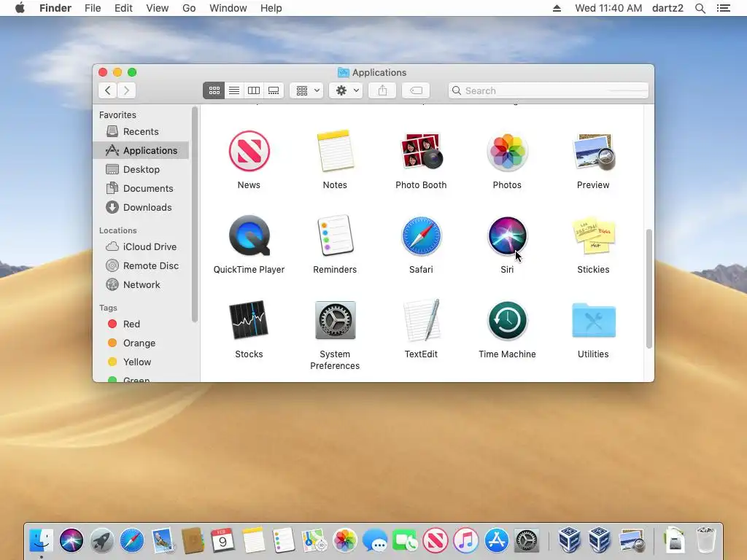
Task: Go back with the back arrow
Action: pyautogui.click(x=108, y=90)
